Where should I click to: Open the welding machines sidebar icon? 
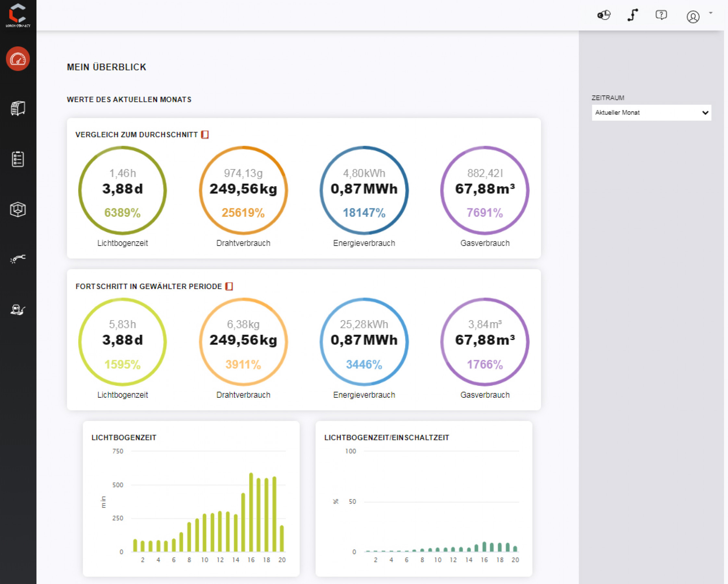[x=18, y=108]
